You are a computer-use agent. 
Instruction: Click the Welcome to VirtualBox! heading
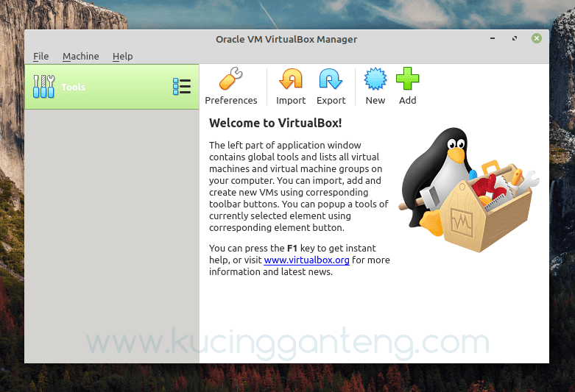[x=275, y=123]
